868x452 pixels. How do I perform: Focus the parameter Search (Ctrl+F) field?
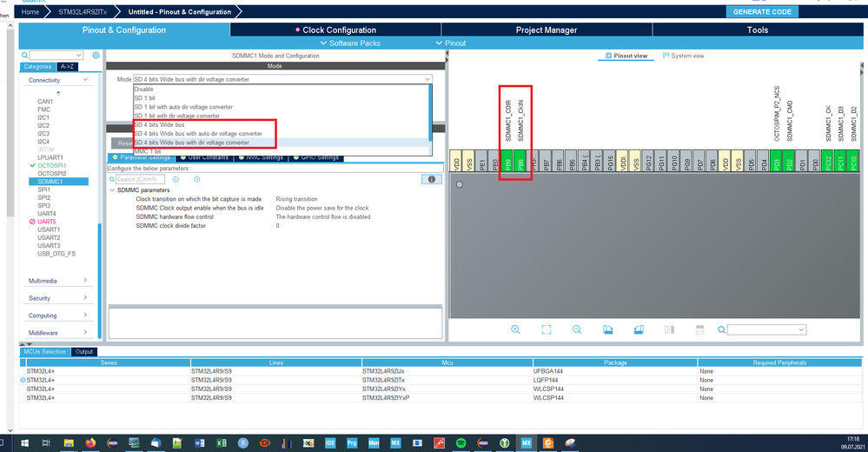pos(140,179)
